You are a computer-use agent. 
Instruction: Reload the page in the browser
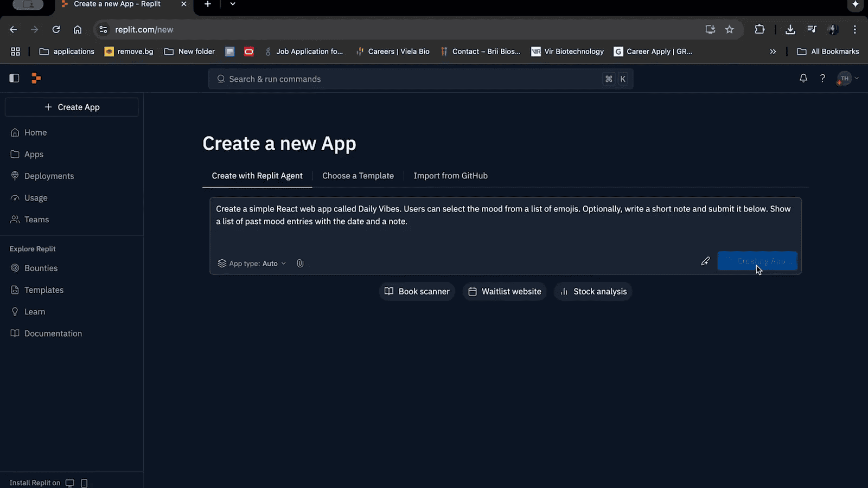(x=56, y=30)
